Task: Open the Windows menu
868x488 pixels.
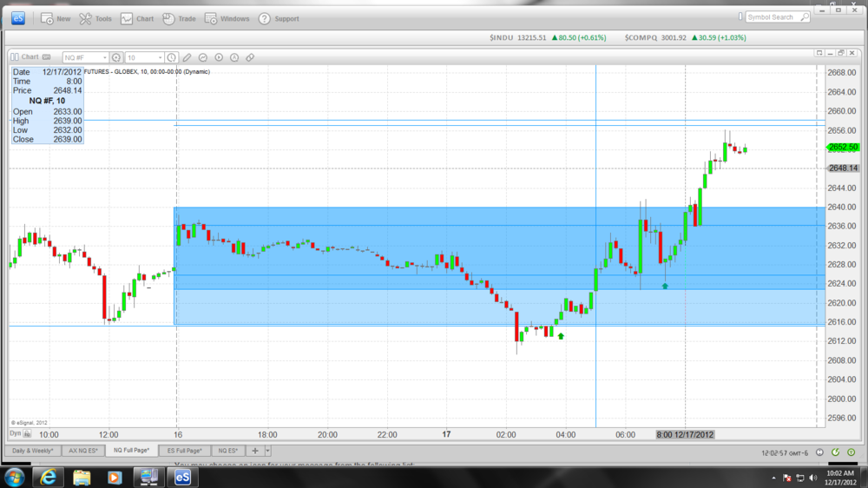Action: click(227, 19)
